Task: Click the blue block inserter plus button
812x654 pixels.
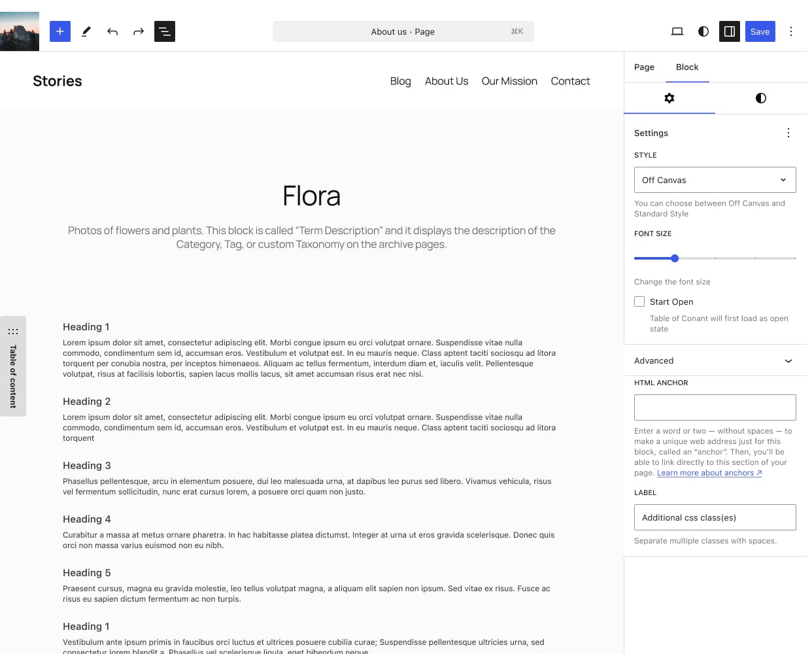Action: (59, 31)
